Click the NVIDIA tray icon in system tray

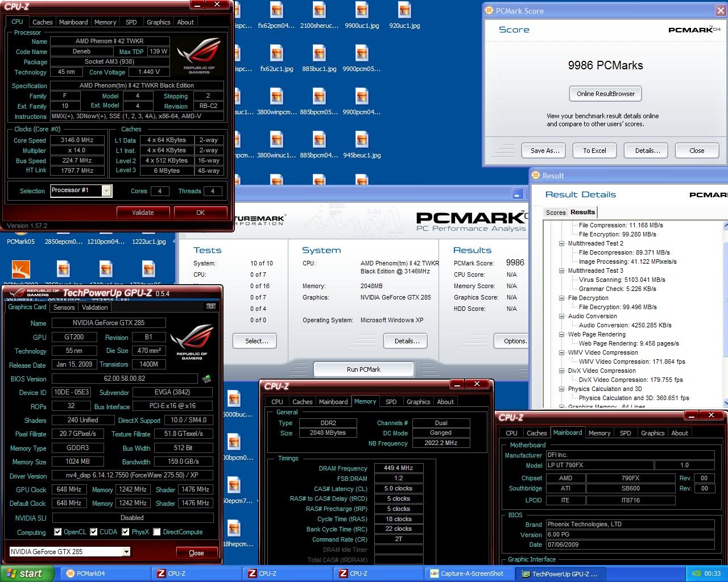(x=696, y=574)
